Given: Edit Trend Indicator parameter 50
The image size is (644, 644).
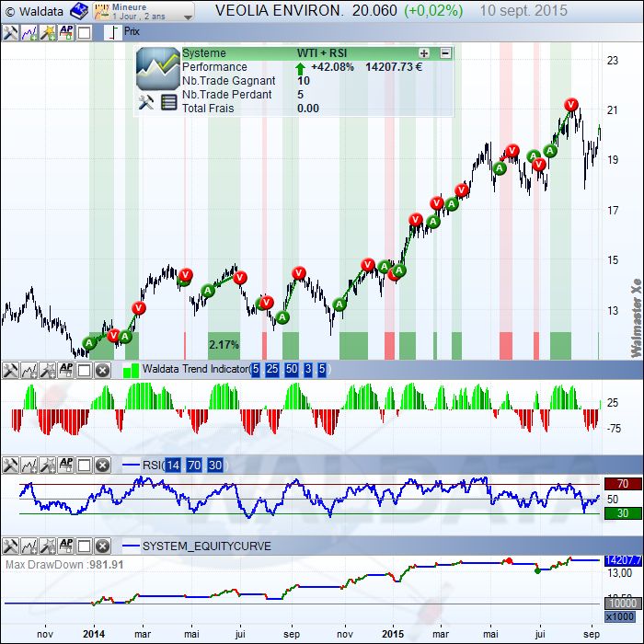Looking at the screenshot, I should (x=292, y=369).
